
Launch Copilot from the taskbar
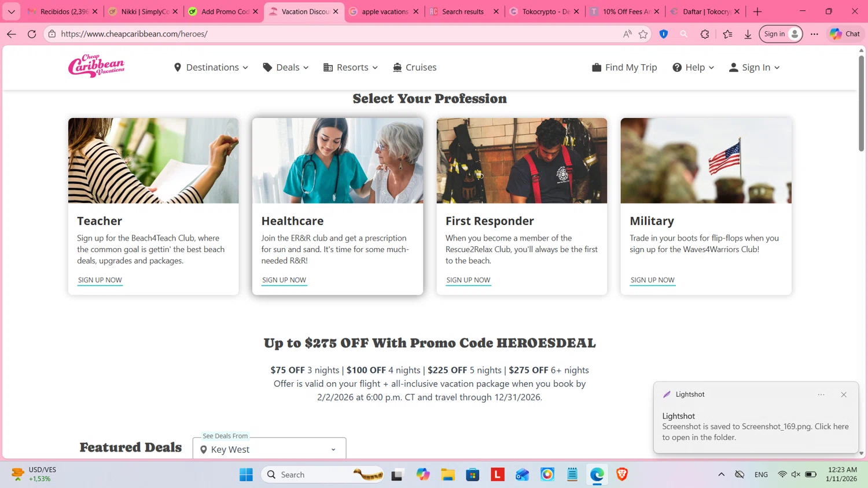pos(423,475)
